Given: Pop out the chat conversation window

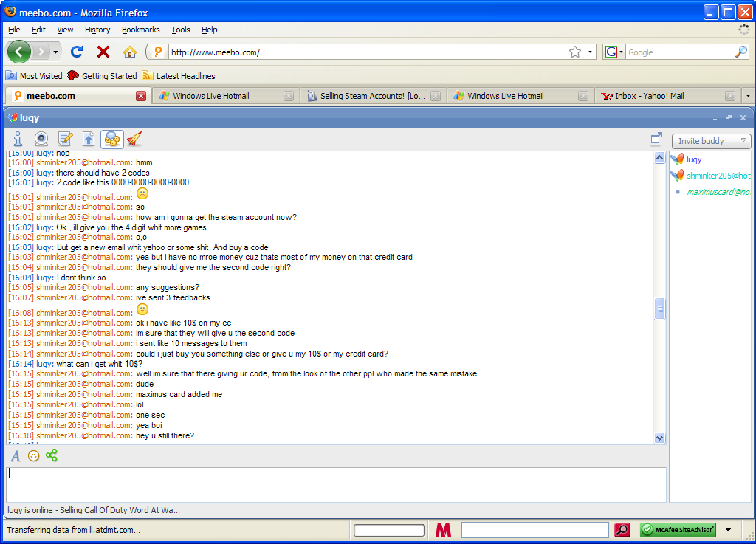Looking at the screenshot, I should pos(656,139).
